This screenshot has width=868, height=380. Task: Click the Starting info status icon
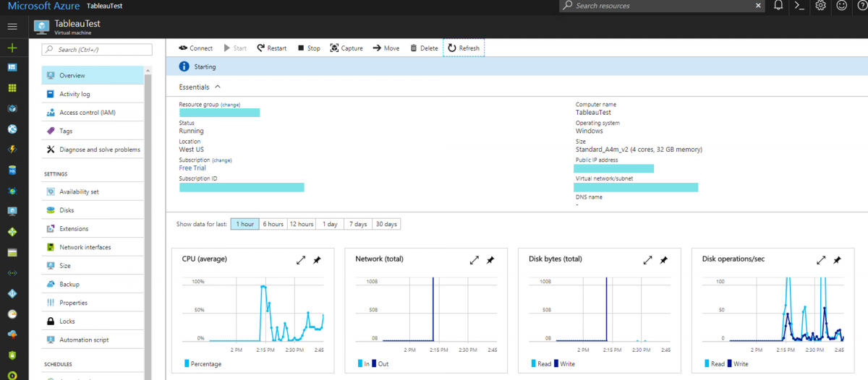click(x=184, y=66)
